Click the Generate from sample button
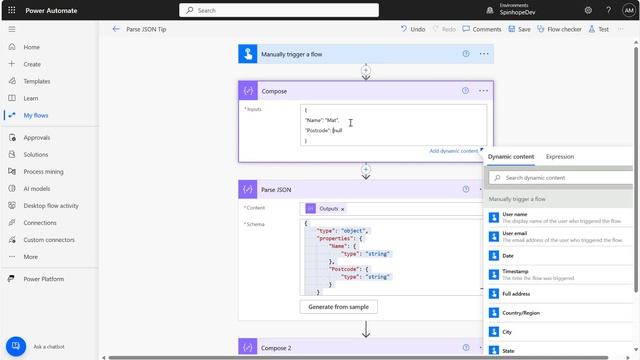Image resolution: width=640 pixels, height=360 pixels. 338,307
